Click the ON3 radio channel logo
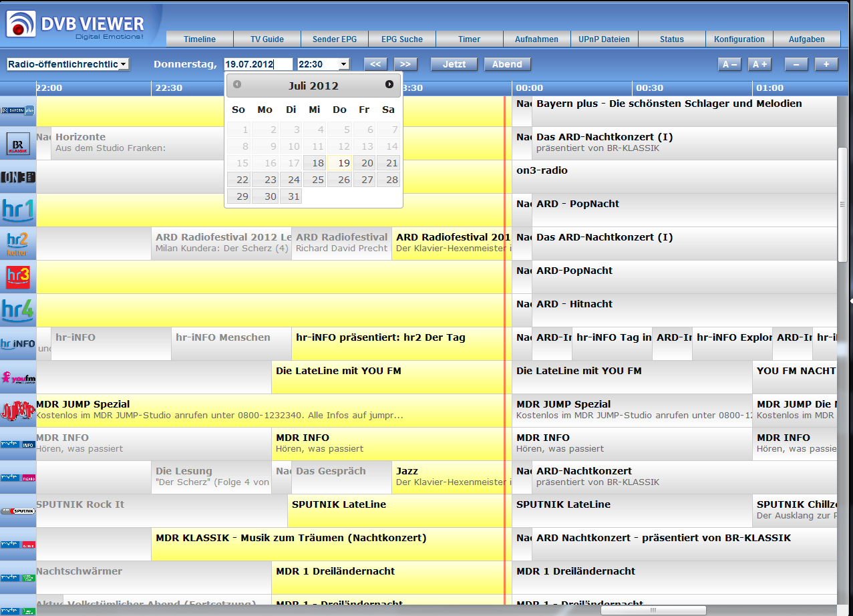Image resolution: width=853 pixels, height=616 pixels. click(x=18, y=177)
